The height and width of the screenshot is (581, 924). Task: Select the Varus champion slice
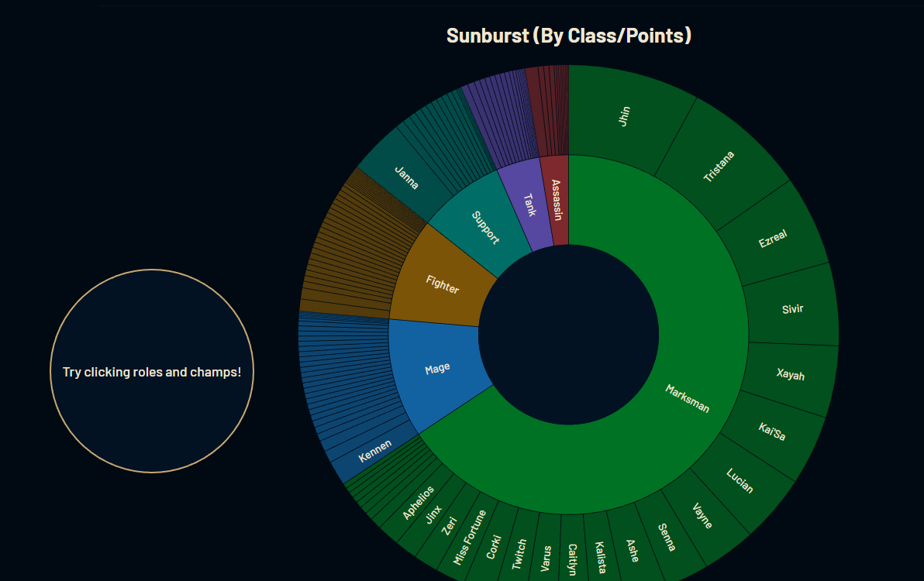point(546,558)
